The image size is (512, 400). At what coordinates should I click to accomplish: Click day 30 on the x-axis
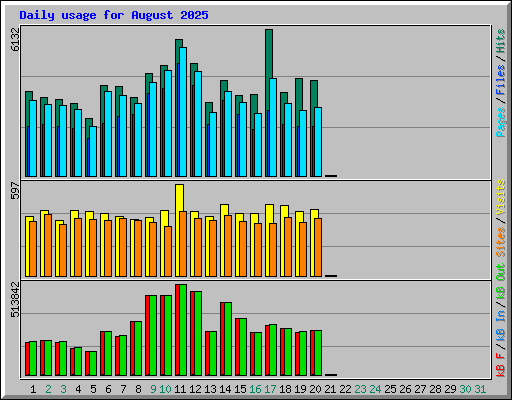465,389
